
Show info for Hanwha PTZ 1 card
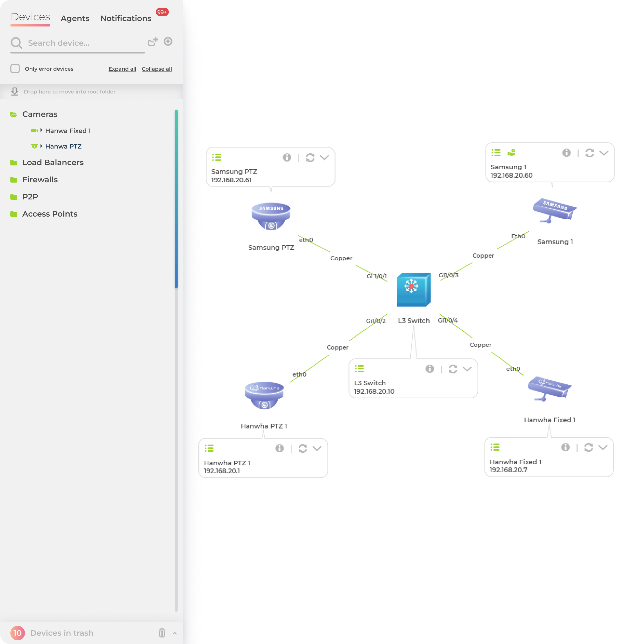(x=279, y=448)
